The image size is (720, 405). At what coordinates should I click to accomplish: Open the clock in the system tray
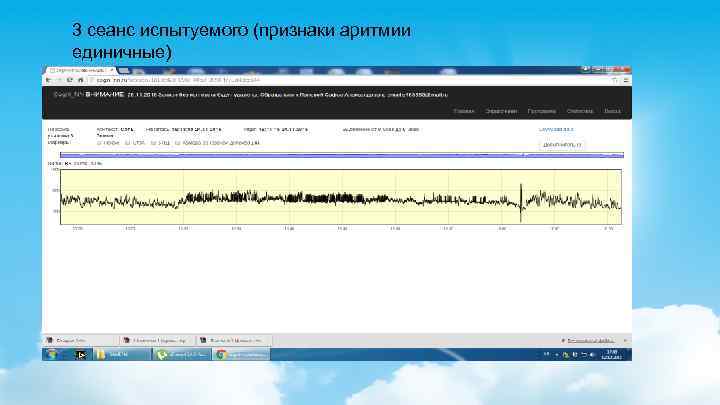pos(612,354)
